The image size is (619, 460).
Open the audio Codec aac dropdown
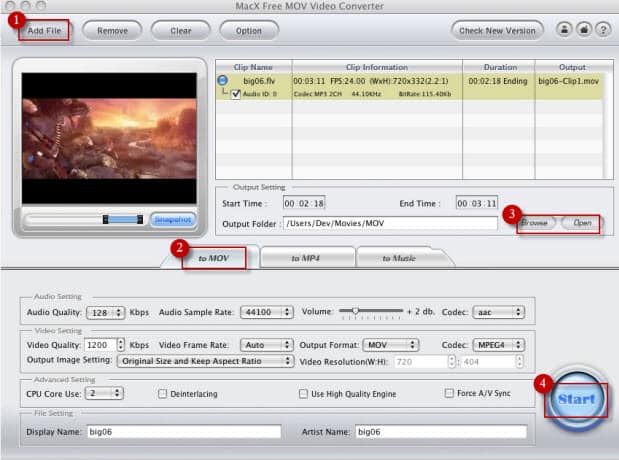499,312
